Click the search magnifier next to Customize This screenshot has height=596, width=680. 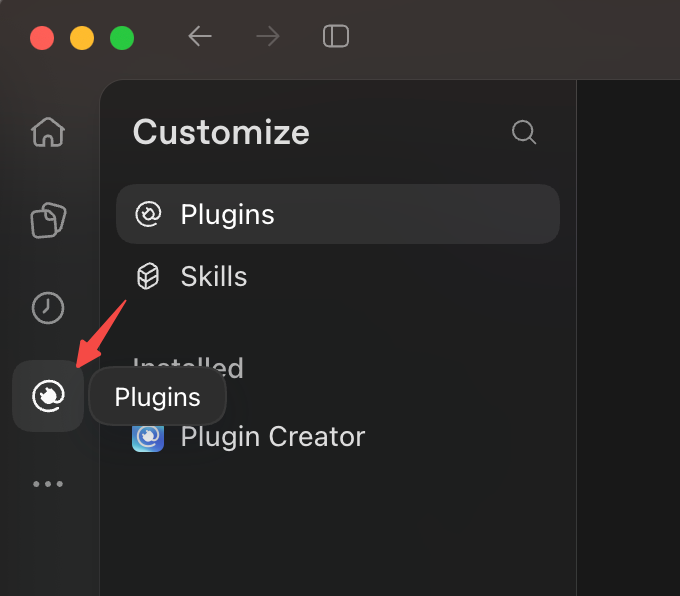524,132
